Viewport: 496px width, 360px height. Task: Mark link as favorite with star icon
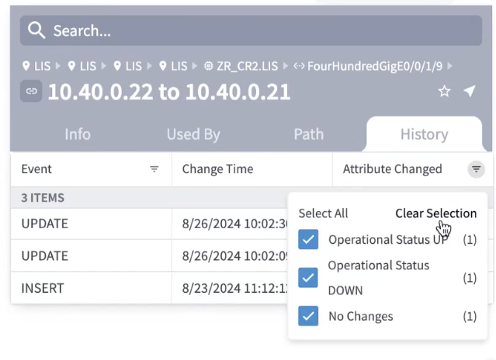tap(444, 91)
